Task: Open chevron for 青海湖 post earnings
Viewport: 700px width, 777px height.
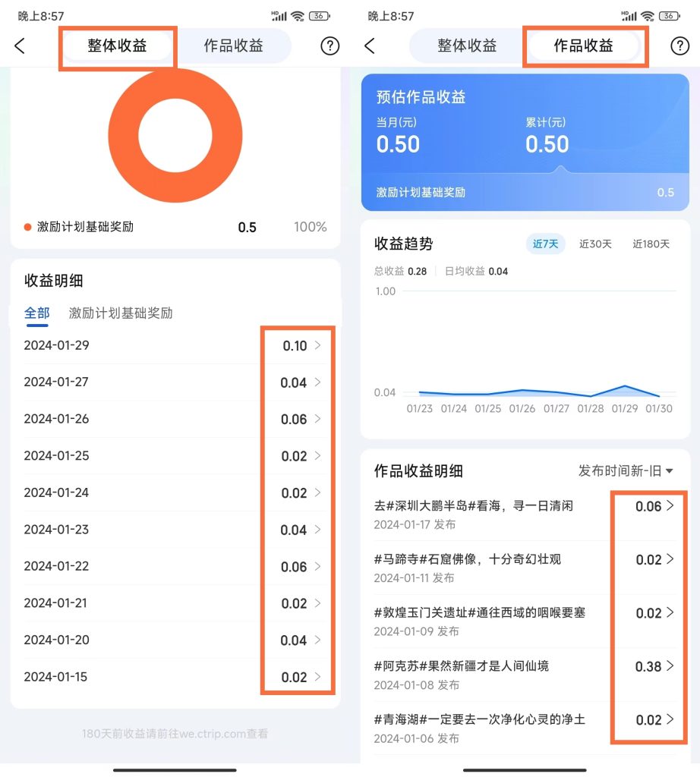Action: (670, 719)
